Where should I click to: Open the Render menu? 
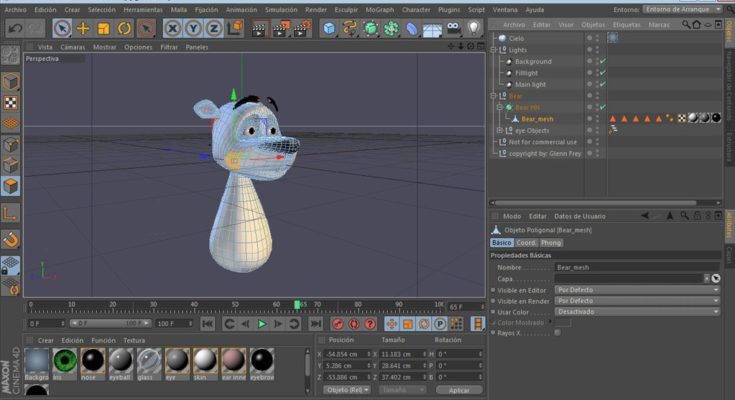point(316,10)
